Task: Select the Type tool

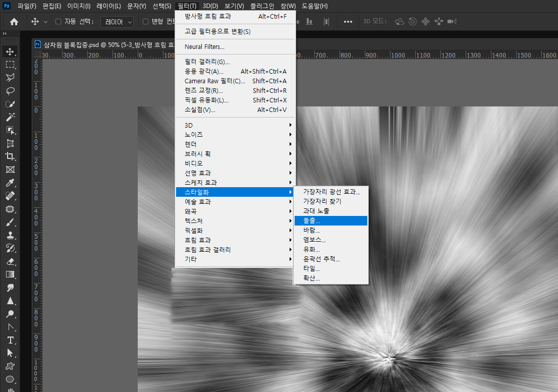Action: 10,341
